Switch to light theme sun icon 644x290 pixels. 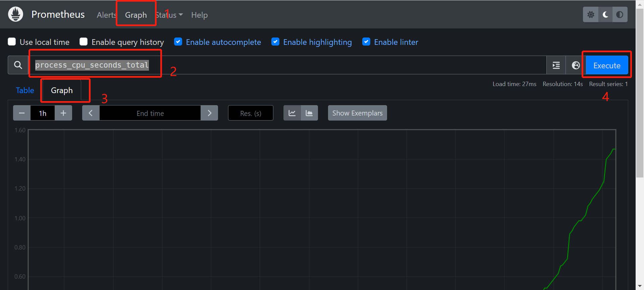click(x=591, y=15)
